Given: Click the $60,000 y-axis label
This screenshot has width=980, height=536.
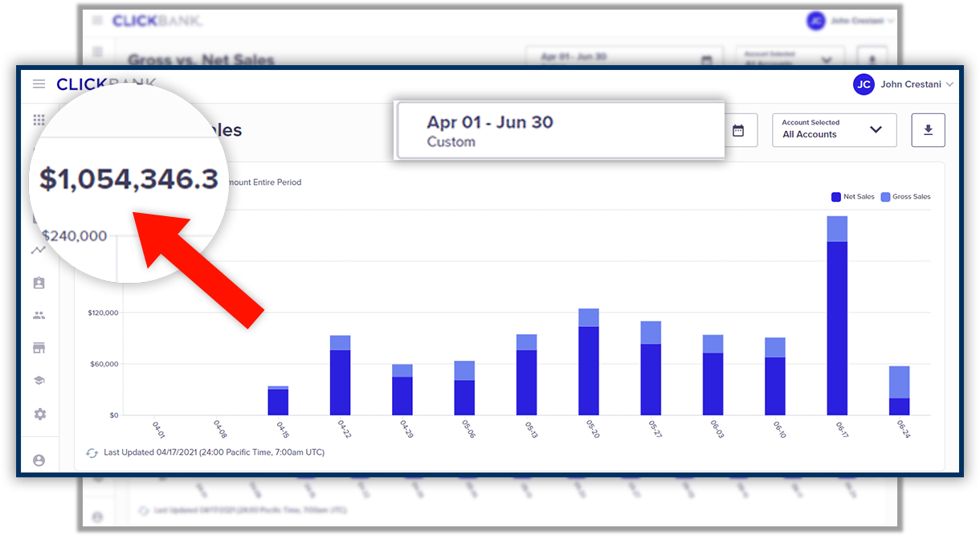Looking at the screenshot, I should click(x=104, y=364).
